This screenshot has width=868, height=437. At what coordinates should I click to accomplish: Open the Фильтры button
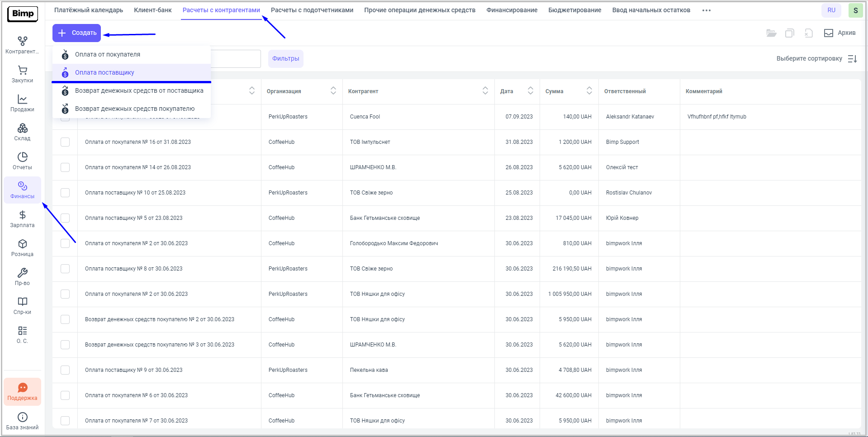tap(285, 59)
